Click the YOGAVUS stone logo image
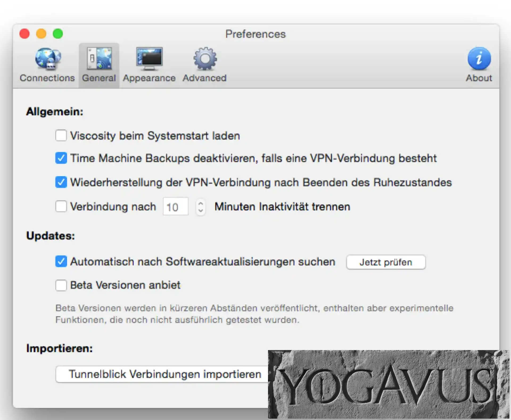Screen dimensions: 511x420 pyautogui.click(x=388, y=384)
